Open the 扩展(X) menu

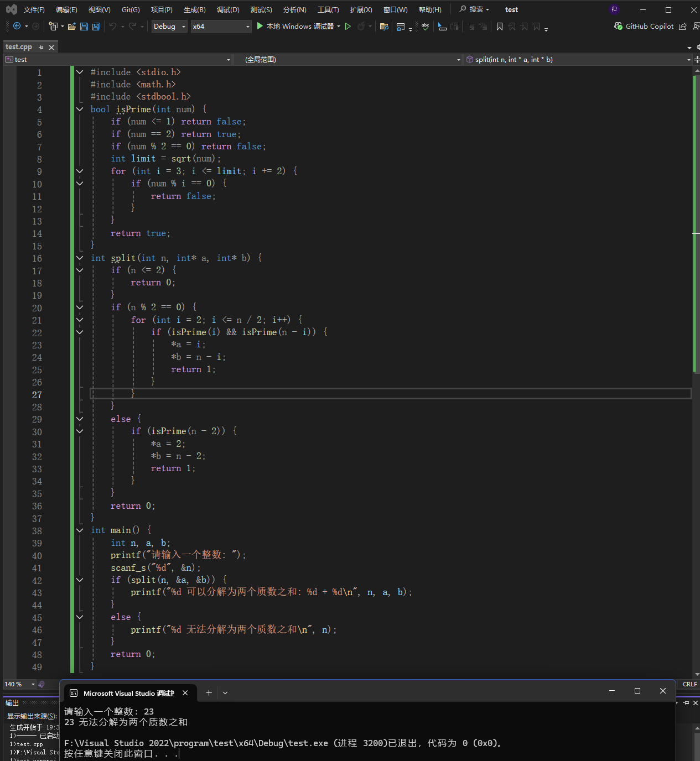361,9
